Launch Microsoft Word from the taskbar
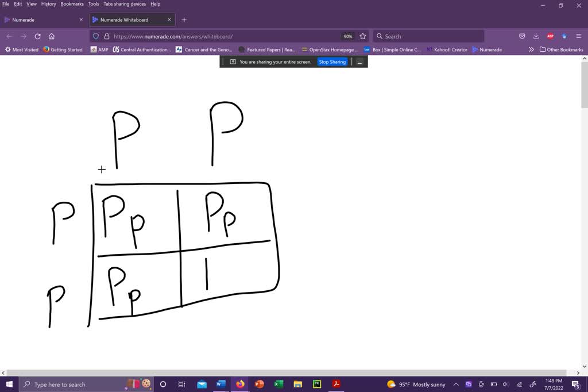 click(x=221, y=385)
